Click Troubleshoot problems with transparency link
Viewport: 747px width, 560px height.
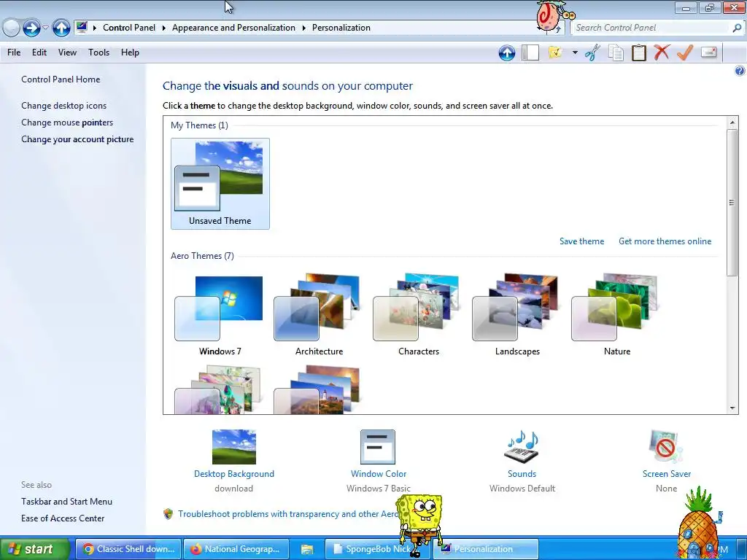[x=288, y=514]
